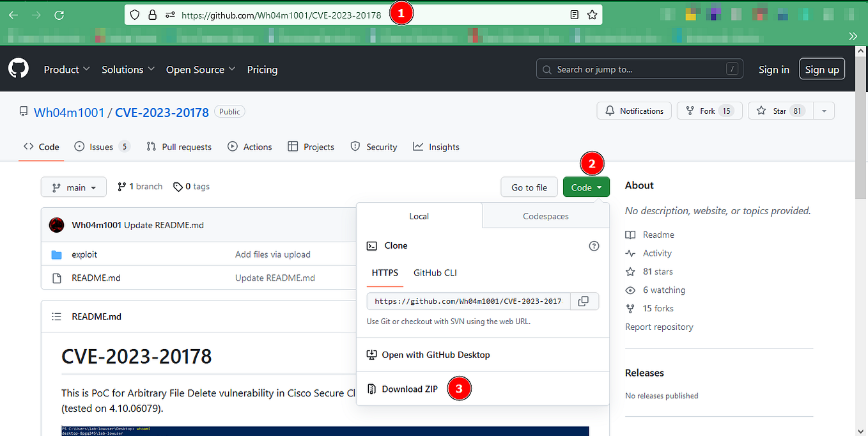The height and width of the screenshot is (436, 868).
Task: Open the Product menu dropdown
Action: pyautogui.click(x=66, y=69)
